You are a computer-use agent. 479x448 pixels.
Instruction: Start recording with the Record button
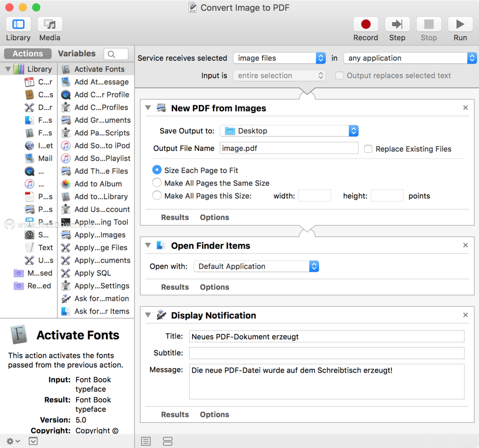366,24
